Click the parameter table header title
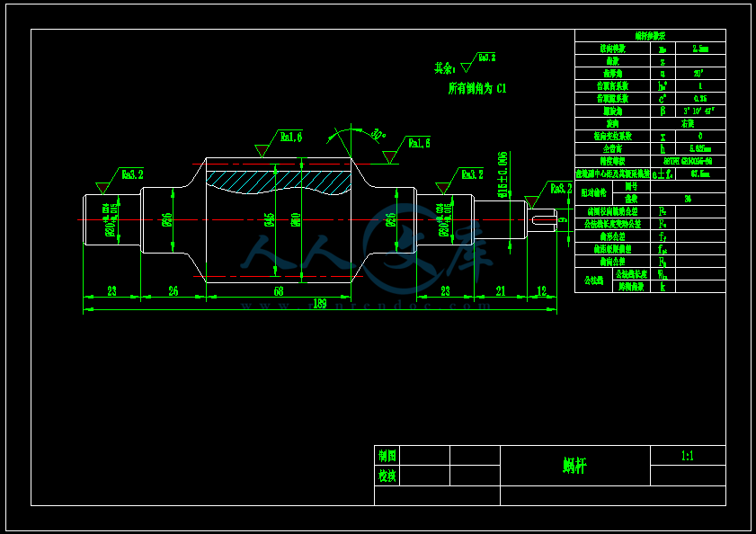Screen dimensions: 756x534 650,36
